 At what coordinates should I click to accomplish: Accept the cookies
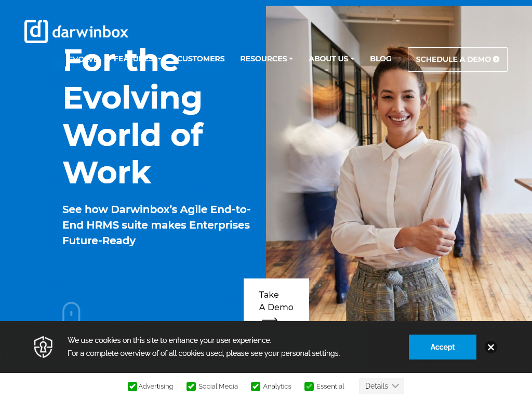442,347
